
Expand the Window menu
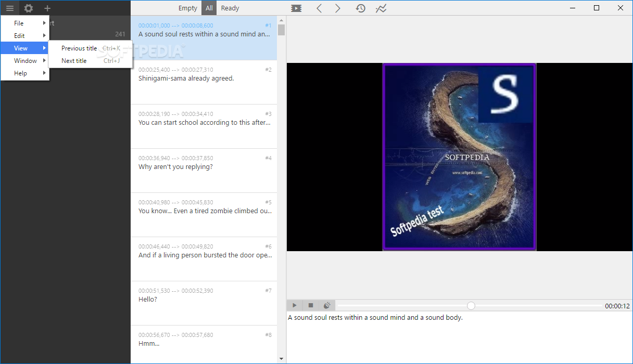[x=25, y=60]
